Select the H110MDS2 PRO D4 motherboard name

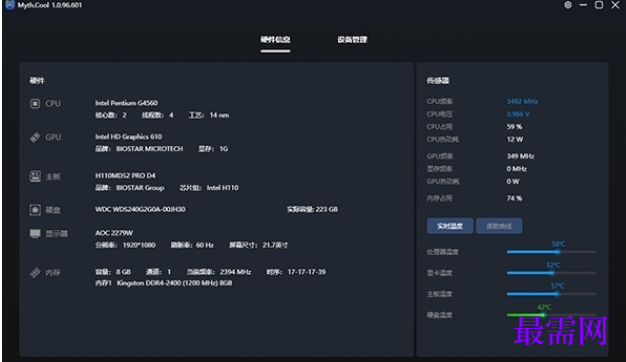pos(125,176)
